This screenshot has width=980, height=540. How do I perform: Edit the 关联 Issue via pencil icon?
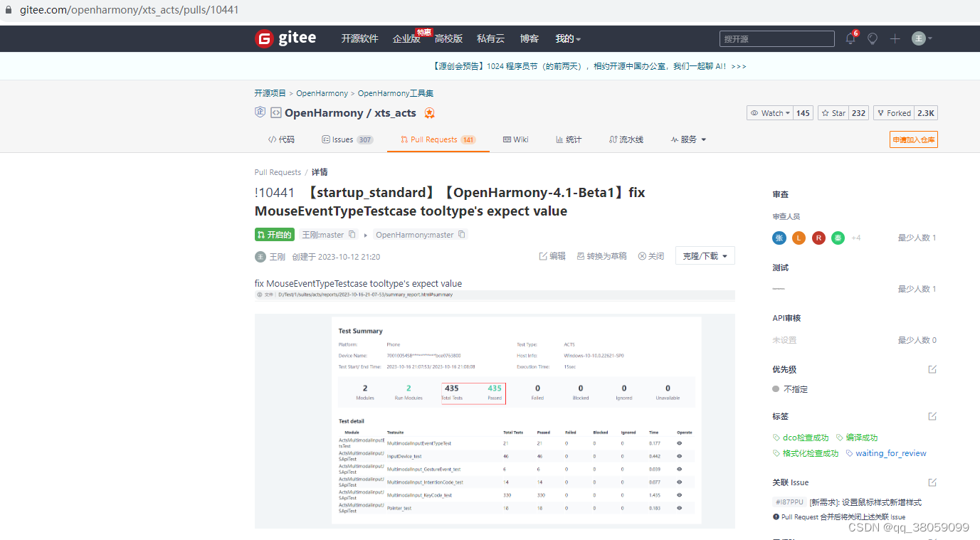[932, 482]
